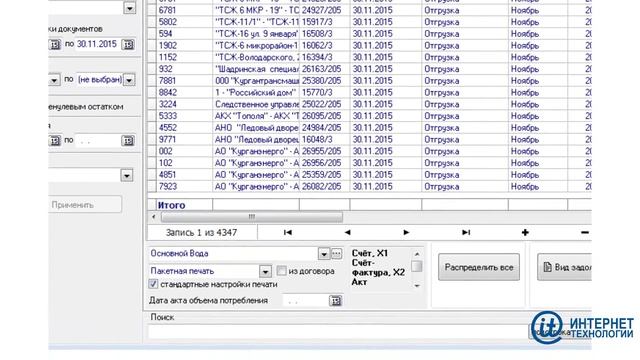
Task: Select row checkbox for record 932
Action: (152, 69)
